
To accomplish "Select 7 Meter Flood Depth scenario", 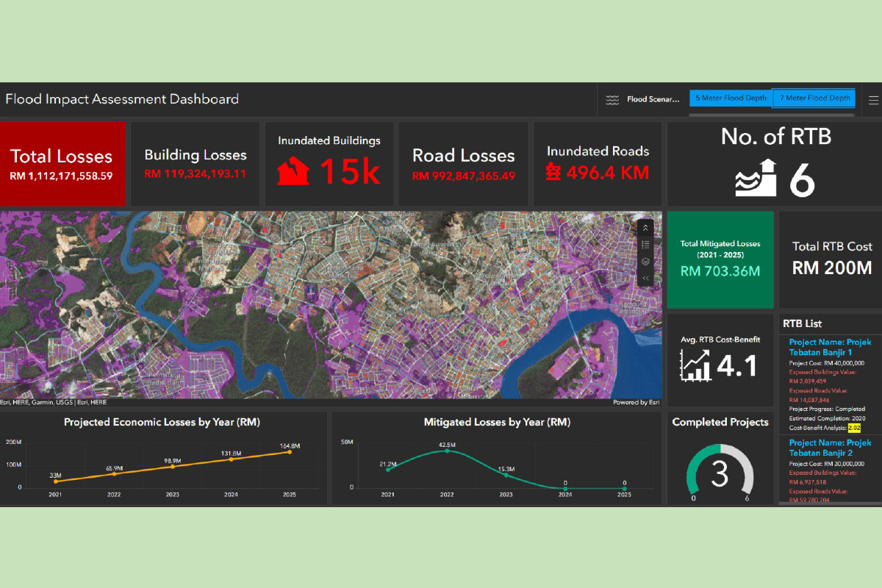I will coord(814,98).
